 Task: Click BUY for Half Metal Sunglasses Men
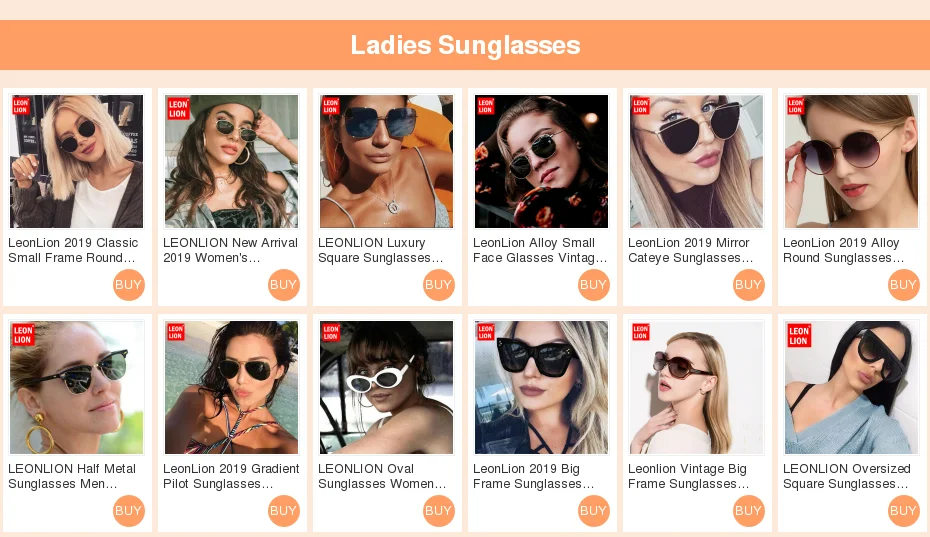(129, 511)
